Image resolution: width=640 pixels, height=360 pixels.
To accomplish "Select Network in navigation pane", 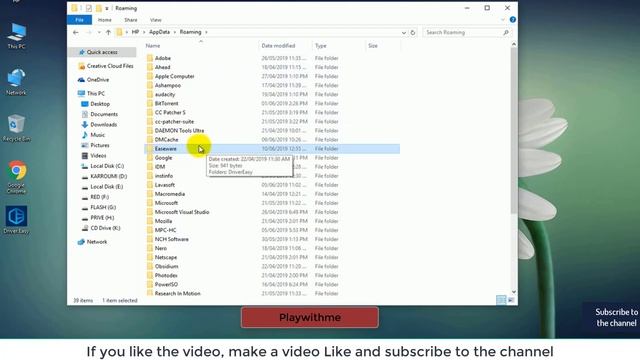I will tap(92, 242).
